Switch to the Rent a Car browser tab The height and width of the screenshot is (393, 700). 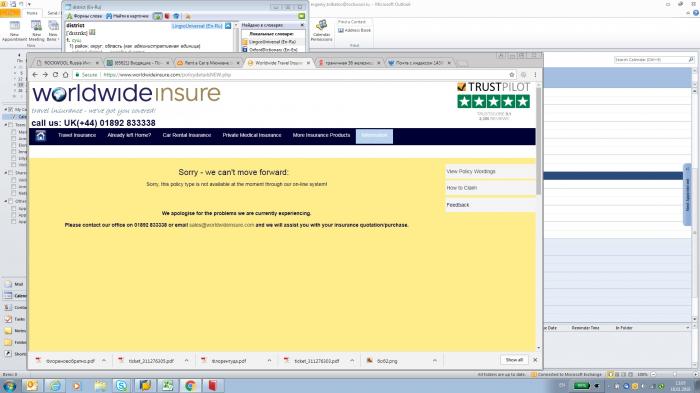tap(206, 63)
